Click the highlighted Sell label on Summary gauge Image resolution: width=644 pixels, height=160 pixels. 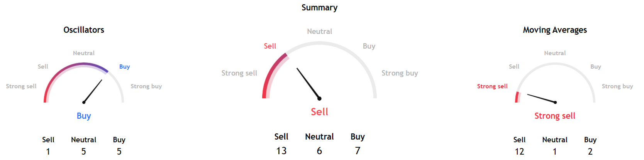(x=270, y=46)
